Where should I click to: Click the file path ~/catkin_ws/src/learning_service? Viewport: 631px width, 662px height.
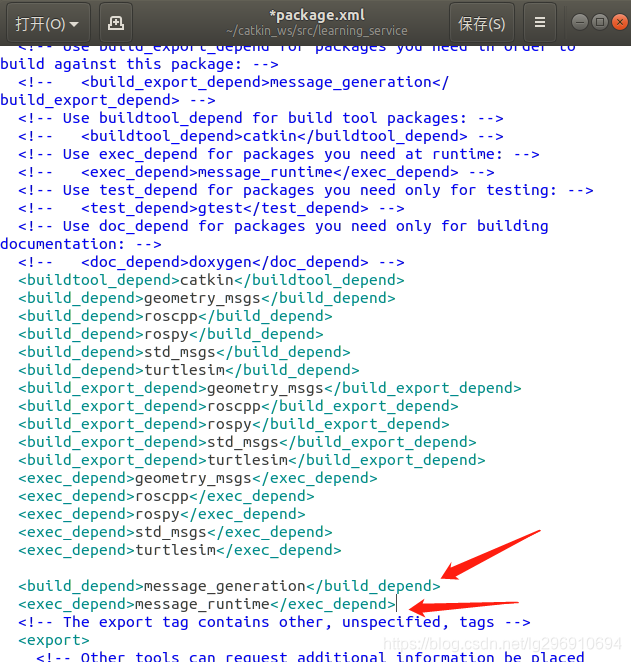point(317,31)
